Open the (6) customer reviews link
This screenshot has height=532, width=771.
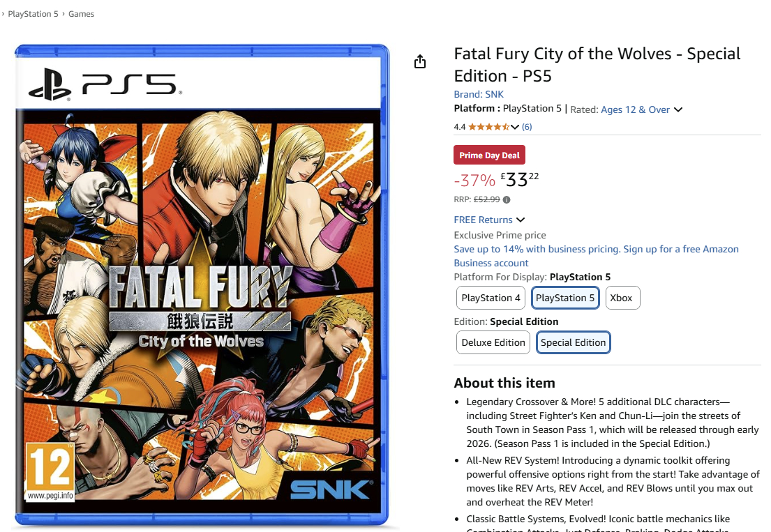tap(527, 127)
